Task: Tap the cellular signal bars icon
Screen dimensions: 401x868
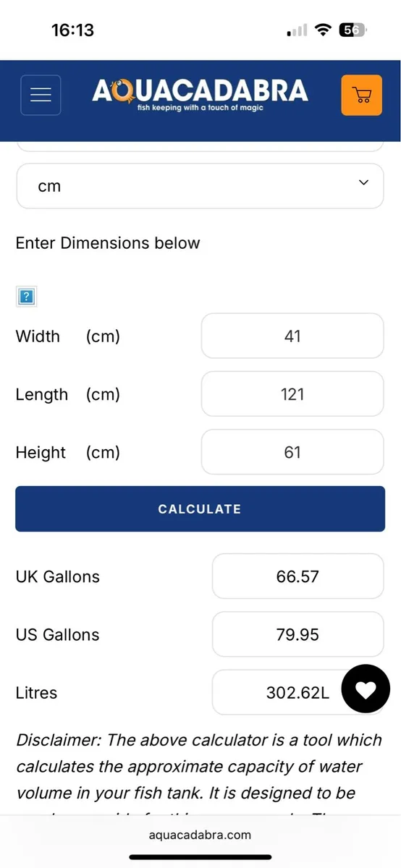Action: click(x=297, y=31)
